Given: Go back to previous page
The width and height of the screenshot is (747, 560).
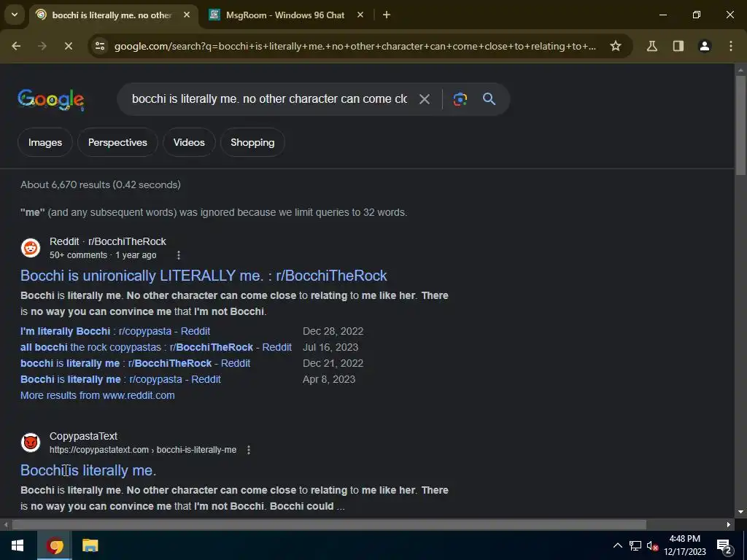Looking at the screenshot, I should point(16,46).
